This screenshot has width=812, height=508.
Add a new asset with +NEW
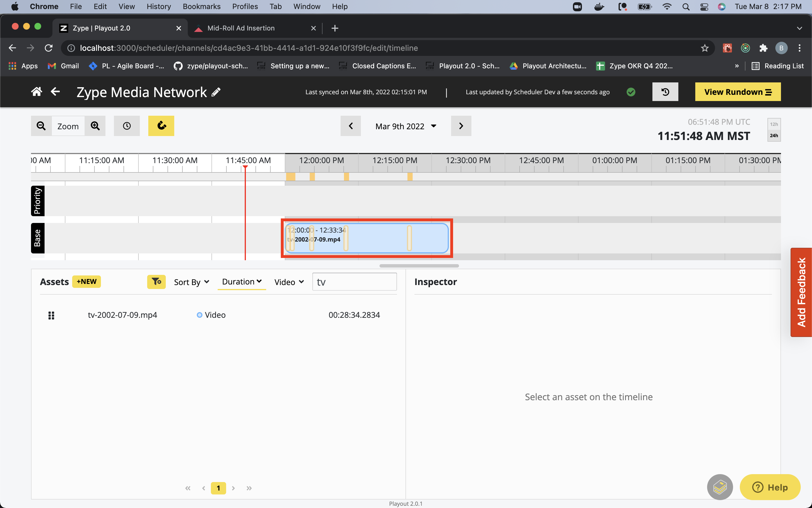pos(87,282)
